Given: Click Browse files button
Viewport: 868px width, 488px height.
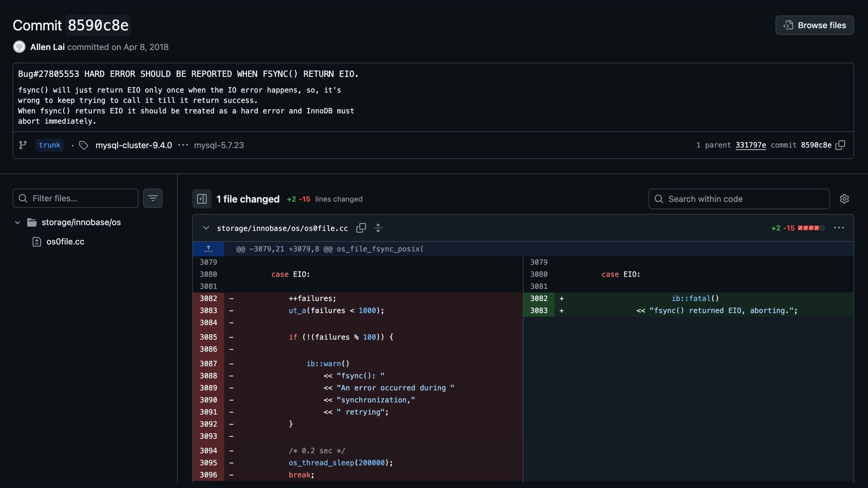Looking at the screenshot, I should (x=814, y=25).
